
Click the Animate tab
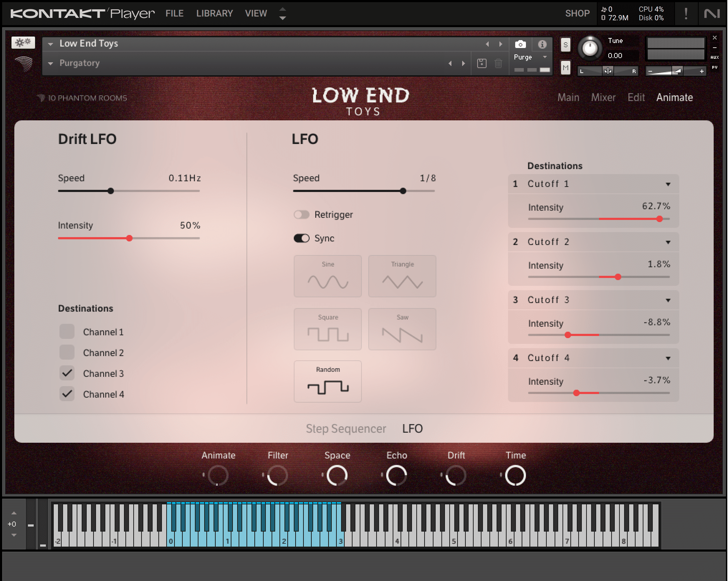point(674,97)
